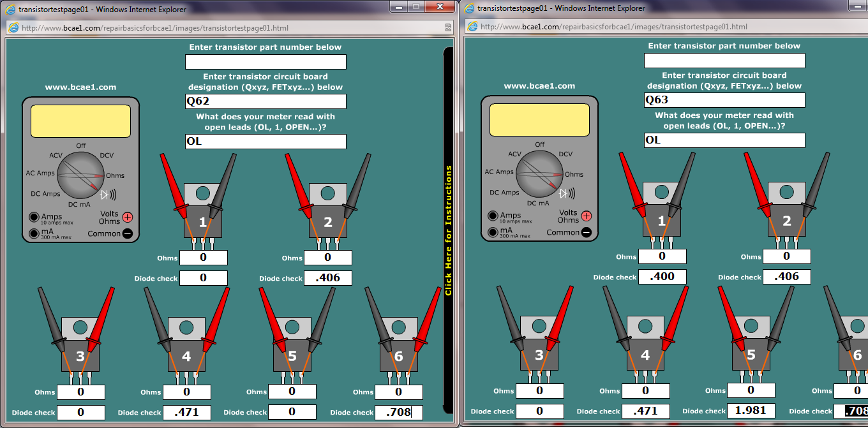Click transistor 1 in left window
This screenshot has width=868, height=428.
click(x=202, y=210)
